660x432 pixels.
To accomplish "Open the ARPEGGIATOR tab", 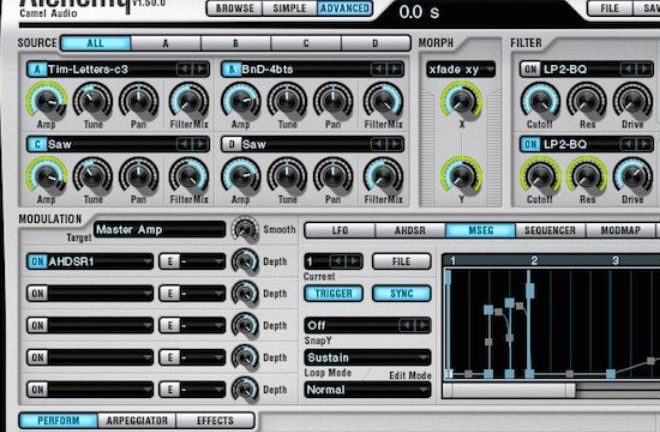I will pyautogui.click(x=138, y=421).
